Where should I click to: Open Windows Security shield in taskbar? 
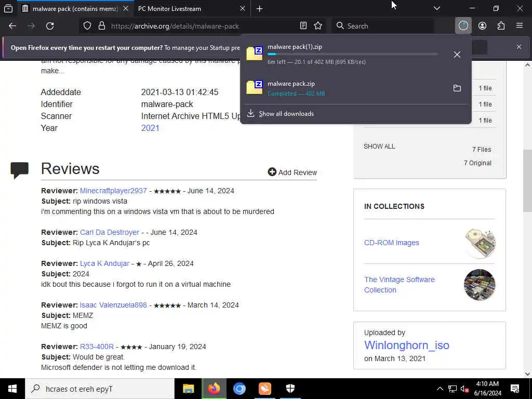click(290, 389)
